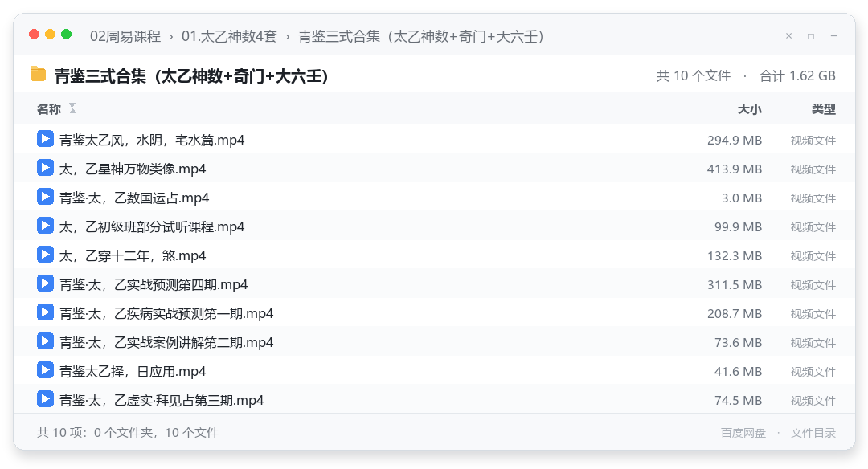Viewport: 868px width, 469px height.
Task: Click the gray square maximize icon
Action: 811,36
